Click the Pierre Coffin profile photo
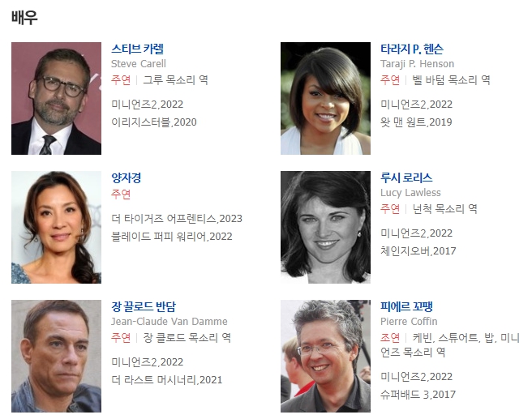Viewport: 532px width, 419px height. point(325,356)
